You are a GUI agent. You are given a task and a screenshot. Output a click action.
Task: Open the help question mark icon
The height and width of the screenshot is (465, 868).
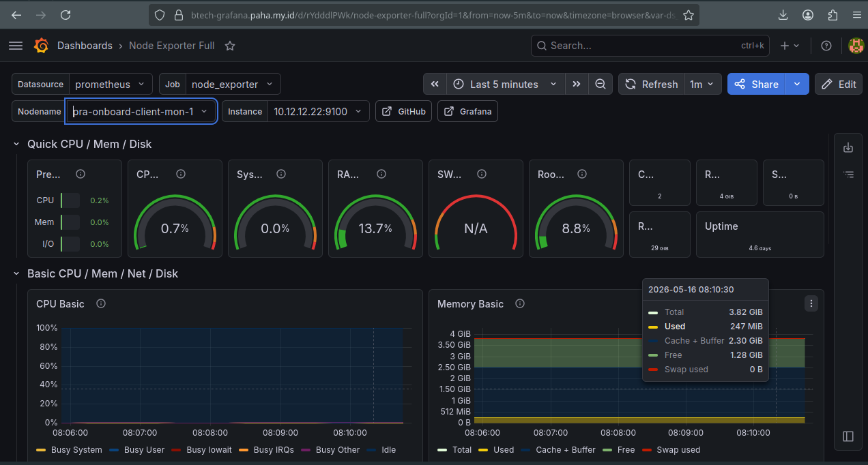click(x=826, y=46)
